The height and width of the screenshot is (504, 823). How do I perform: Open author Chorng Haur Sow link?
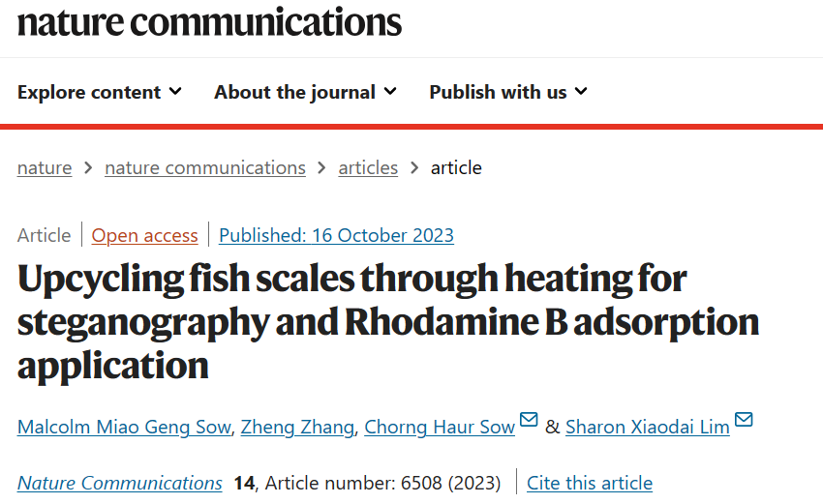click(x=440, y=427)
